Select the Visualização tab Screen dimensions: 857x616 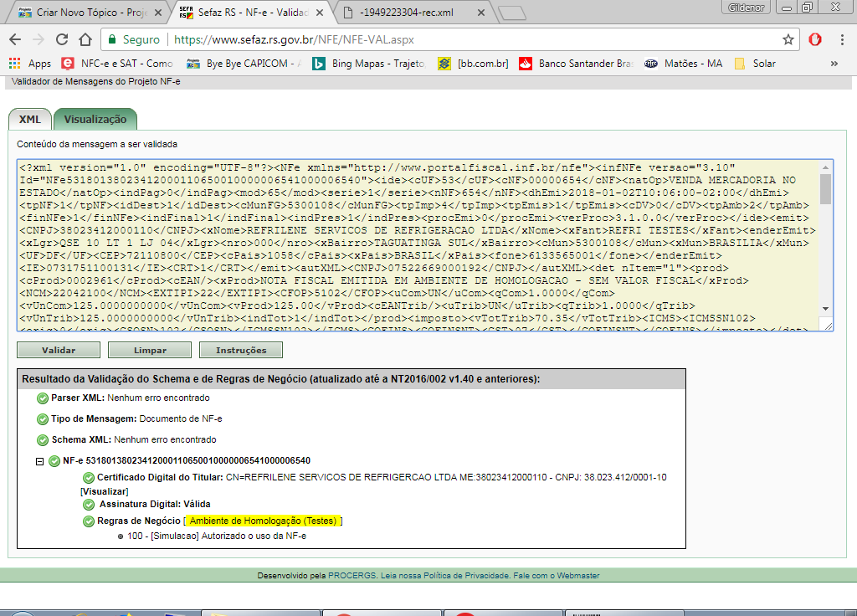pos(95,119)
